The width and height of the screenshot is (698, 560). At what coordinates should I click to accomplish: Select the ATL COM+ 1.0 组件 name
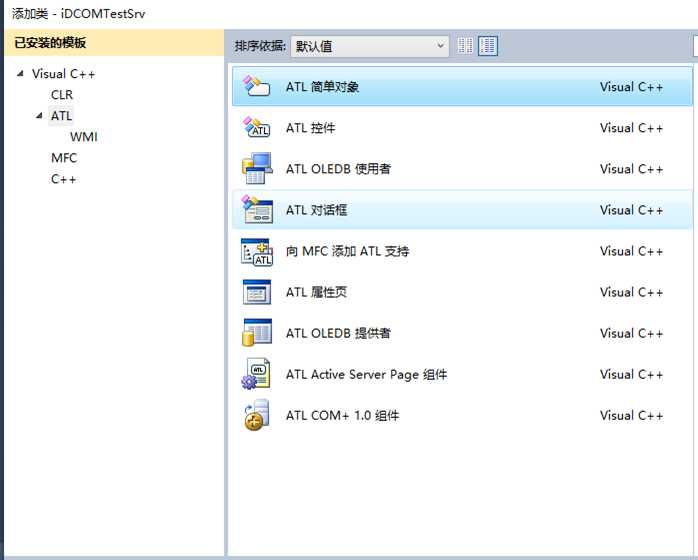click(342, 415)
